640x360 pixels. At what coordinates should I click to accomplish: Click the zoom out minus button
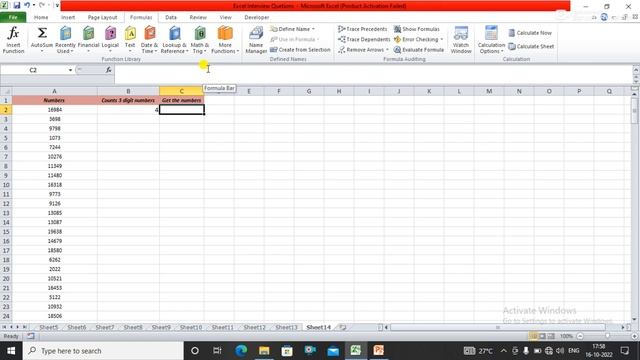580,336
